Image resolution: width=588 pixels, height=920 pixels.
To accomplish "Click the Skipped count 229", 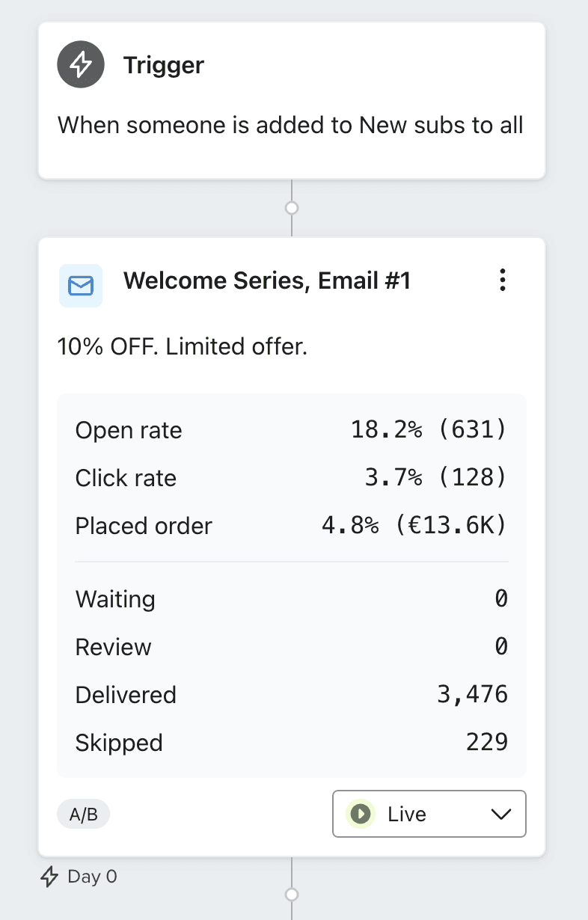I will tap(487, 743).
